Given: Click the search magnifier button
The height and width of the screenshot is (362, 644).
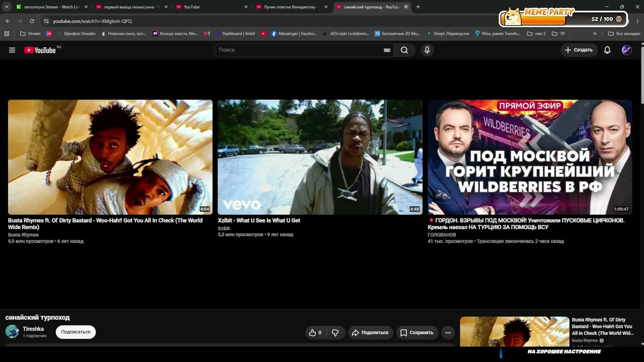Looking at the screenshot, I should coord(404,50).
